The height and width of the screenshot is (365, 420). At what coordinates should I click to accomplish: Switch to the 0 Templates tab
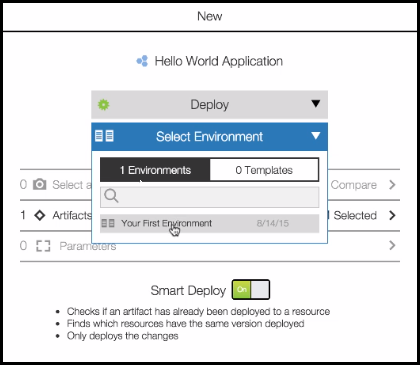pos(264,170)
